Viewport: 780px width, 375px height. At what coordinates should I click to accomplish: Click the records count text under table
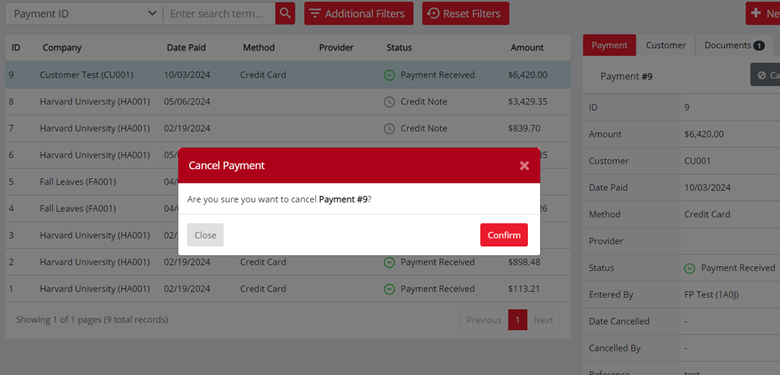coord(92,319)
